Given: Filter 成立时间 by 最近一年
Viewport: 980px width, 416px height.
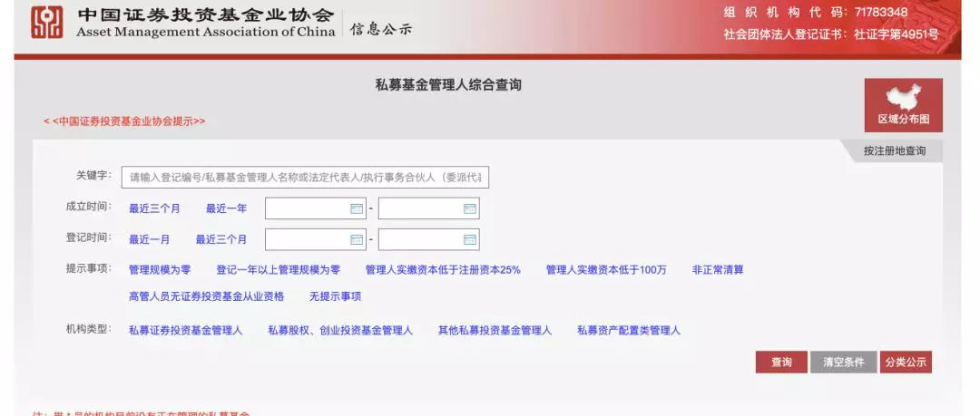Looking at the screenshot, I should [226, 208].
